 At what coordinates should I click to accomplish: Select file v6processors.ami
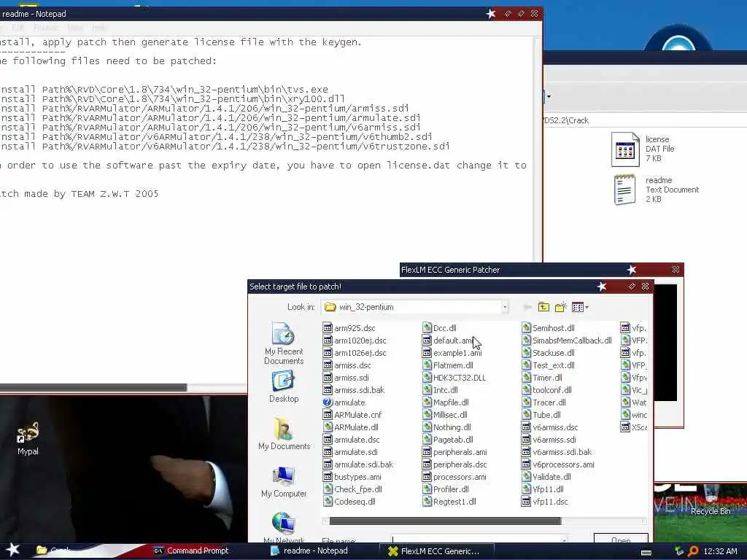[x=558, y=464]
